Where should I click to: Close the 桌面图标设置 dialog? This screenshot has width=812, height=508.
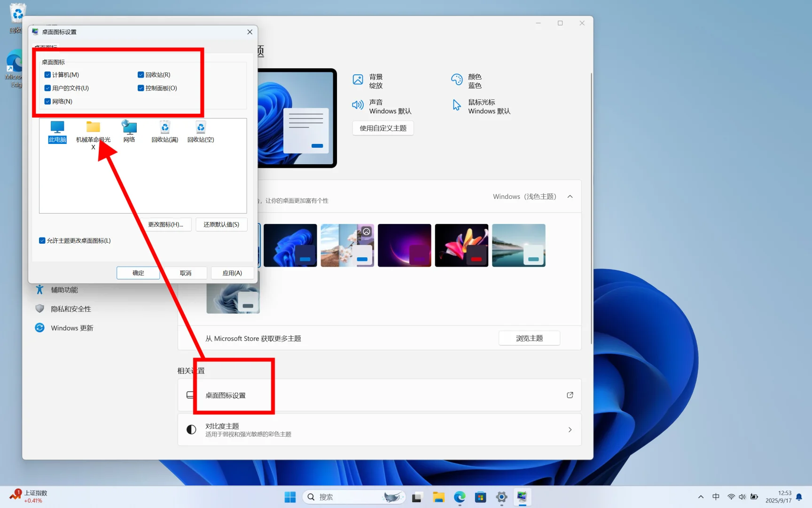click(x=250, y=32)
